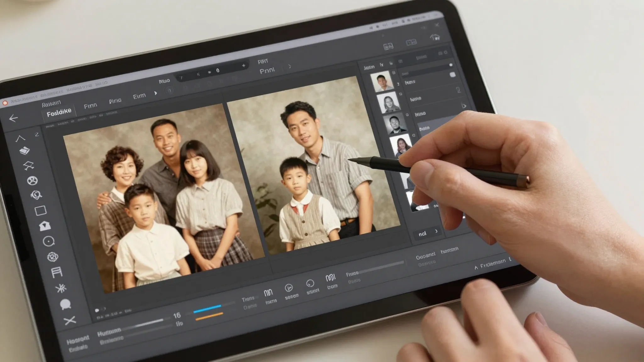Select the third dark grayscale man portrait thumbnail
The image size is (644, 362).
click(395, 123)
